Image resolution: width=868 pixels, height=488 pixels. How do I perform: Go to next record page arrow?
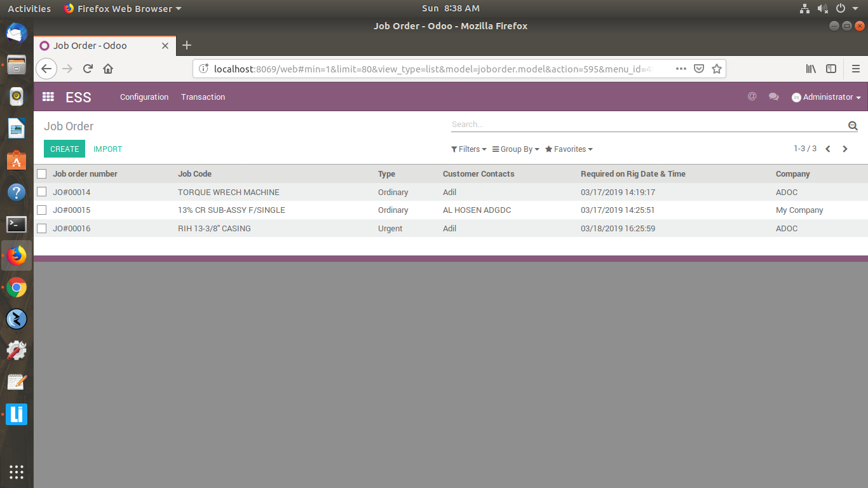[845, 148]
